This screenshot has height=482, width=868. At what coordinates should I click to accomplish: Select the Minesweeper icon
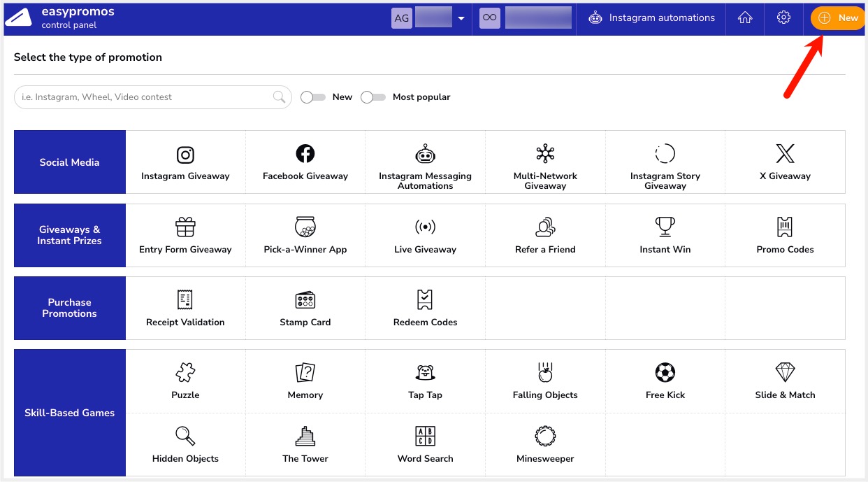[x=545, y=437]
